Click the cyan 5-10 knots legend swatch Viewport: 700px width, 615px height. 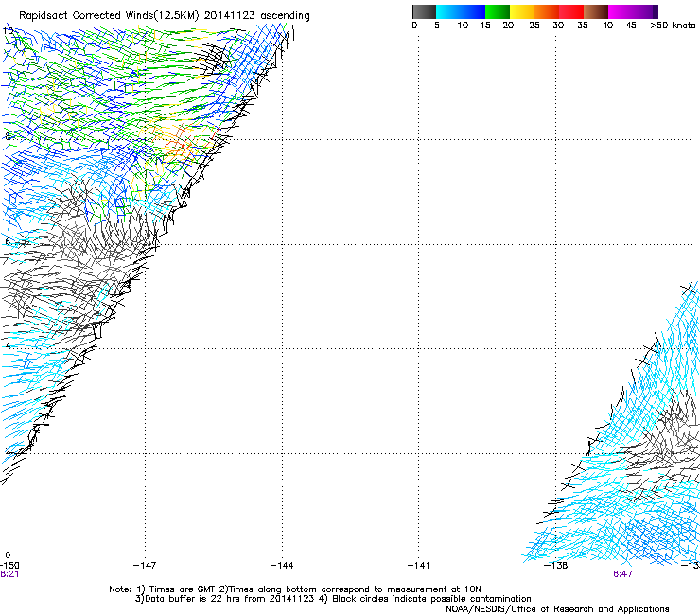coord(448,11)
